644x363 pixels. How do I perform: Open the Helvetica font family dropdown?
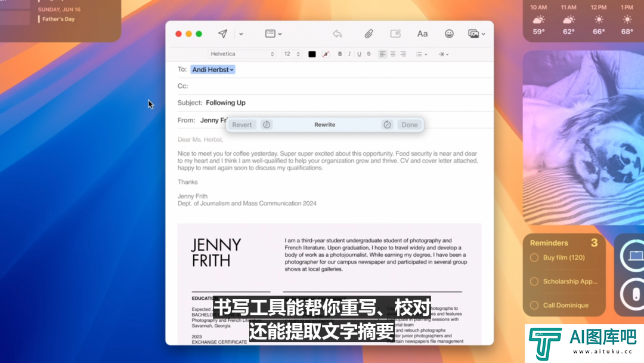click(241, 54)
